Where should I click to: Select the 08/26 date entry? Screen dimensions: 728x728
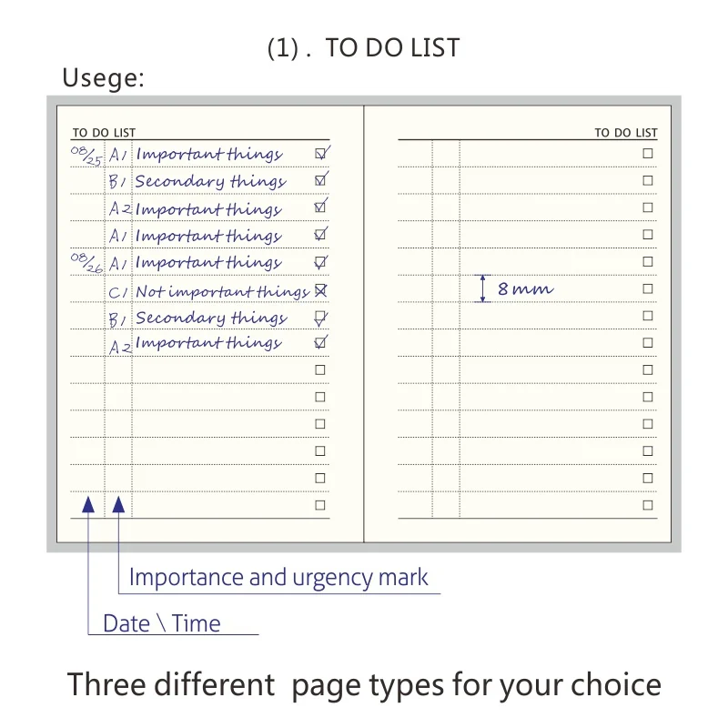point(86,263)
